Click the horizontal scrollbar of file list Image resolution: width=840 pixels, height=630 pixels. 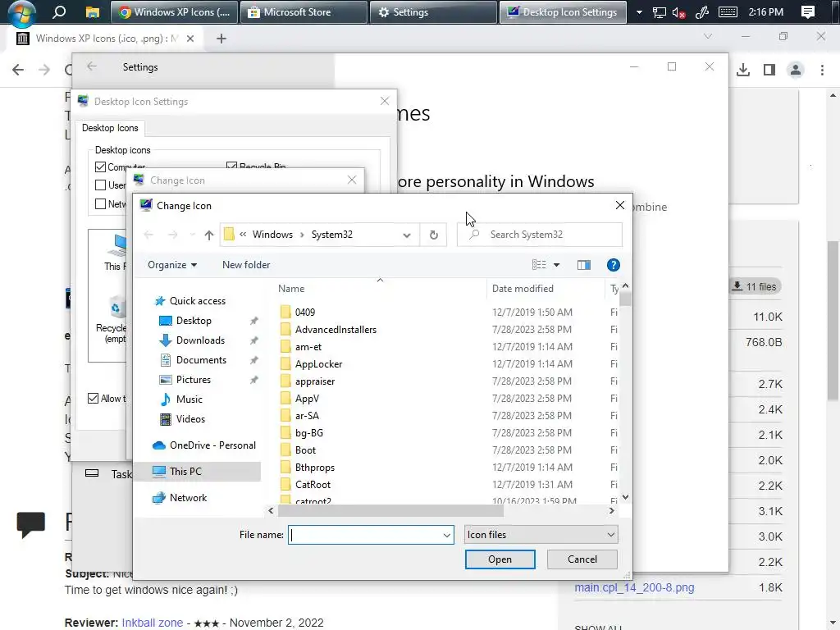pyautogui.click(x=391, y=511)
